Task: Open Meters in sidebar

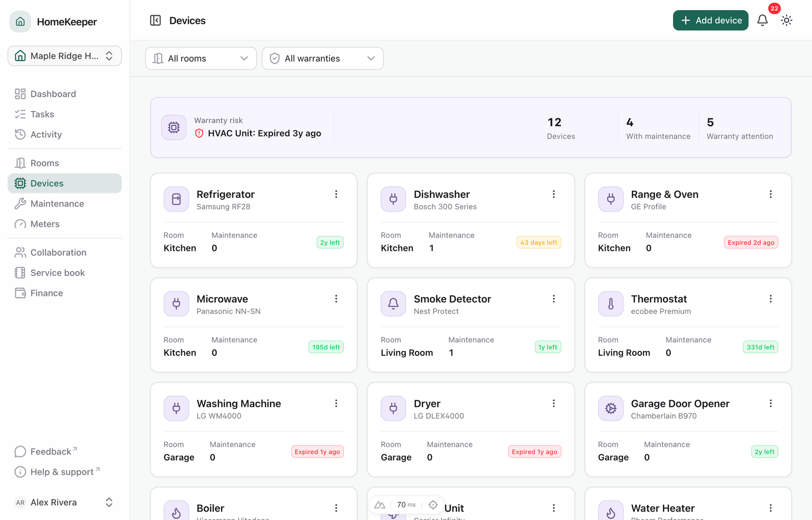Action: tap(64, 224)
